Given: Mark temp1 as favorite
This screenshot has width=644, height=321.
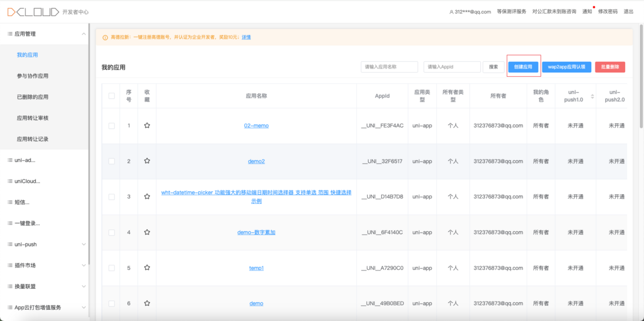Looking at the screenshot, I should point(147,268).
